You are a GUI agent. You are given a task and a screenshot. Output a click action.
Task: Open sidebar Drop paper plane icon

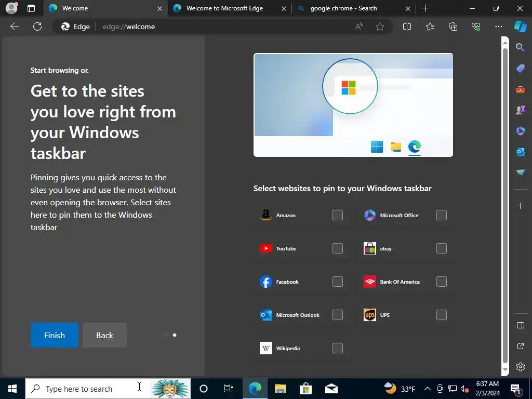(520, 172)
